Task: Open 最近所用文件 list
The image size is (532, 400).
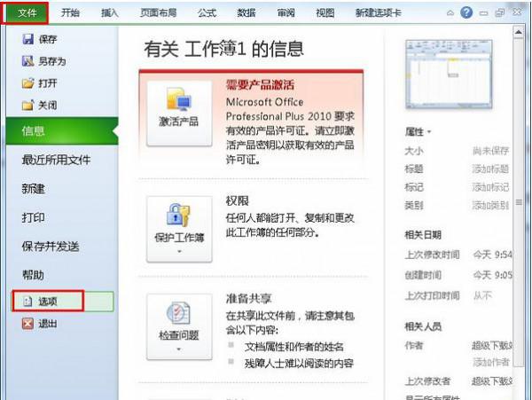Action: click(57, 160)
